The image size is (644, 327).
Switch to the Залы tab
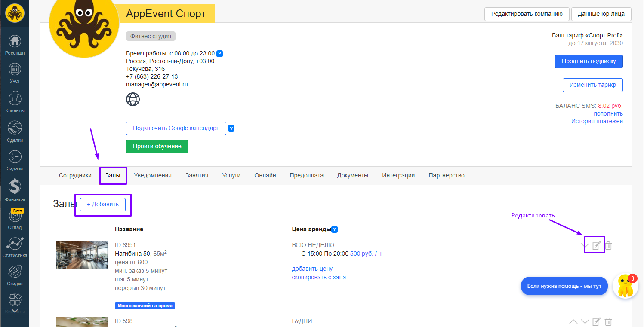pos(113,175)
